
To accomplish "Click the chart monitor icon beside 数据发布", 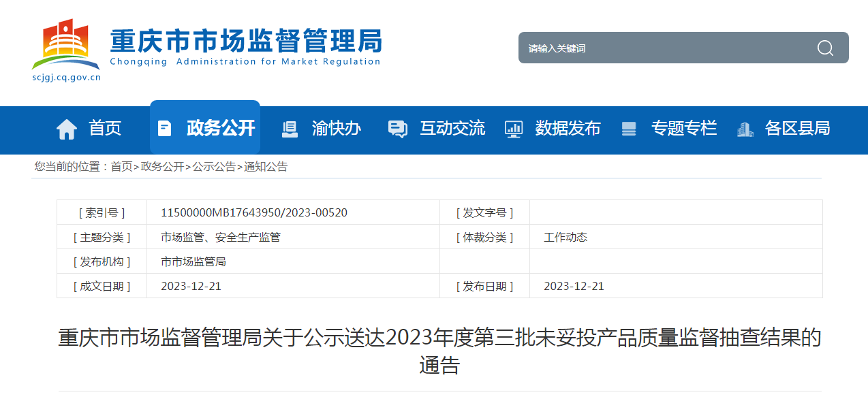I will [513, 129].
